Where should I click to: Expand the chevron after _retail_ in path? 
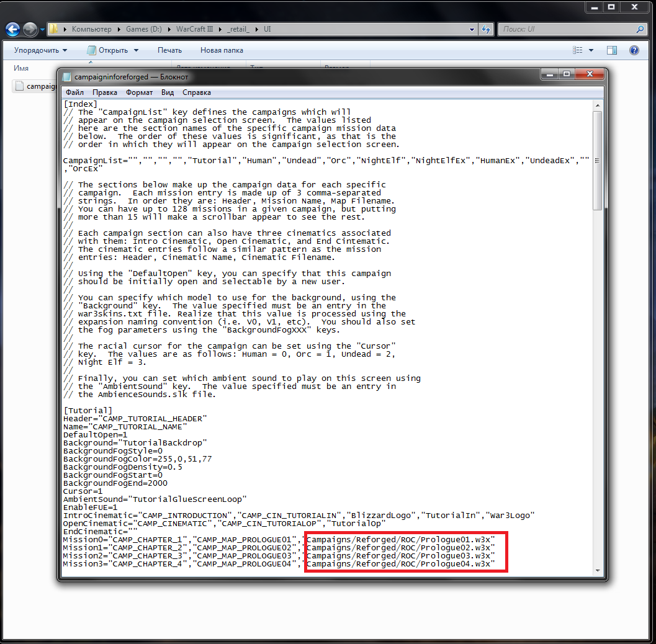[256, 29]
